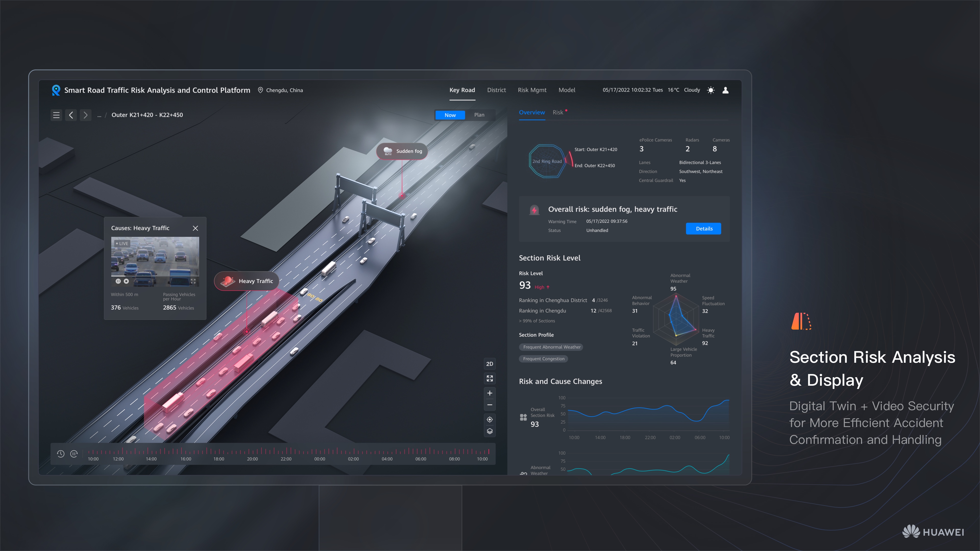This screenshot has width=980, height=551.
Task: Click the 2D view toggle icon
Action: click(489, 364)
